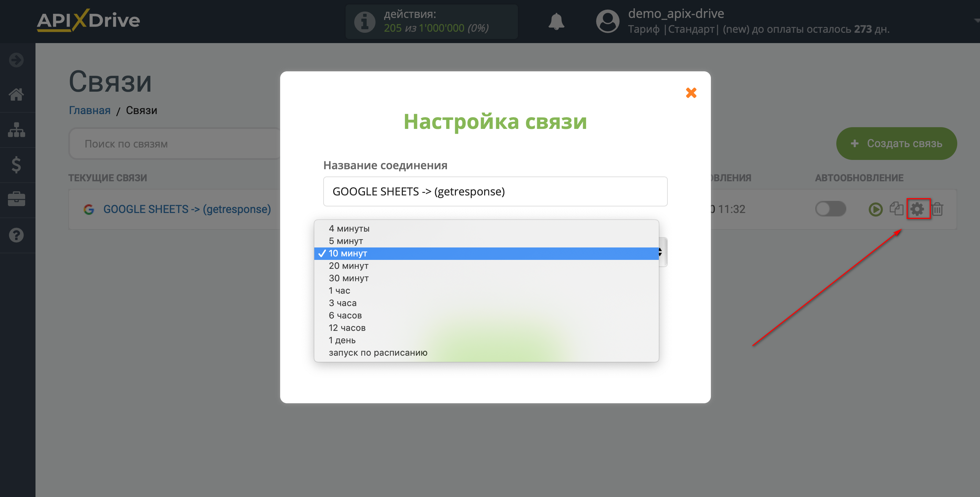
Task: Click the Создать связь button
Action: [x=896, y=143]
